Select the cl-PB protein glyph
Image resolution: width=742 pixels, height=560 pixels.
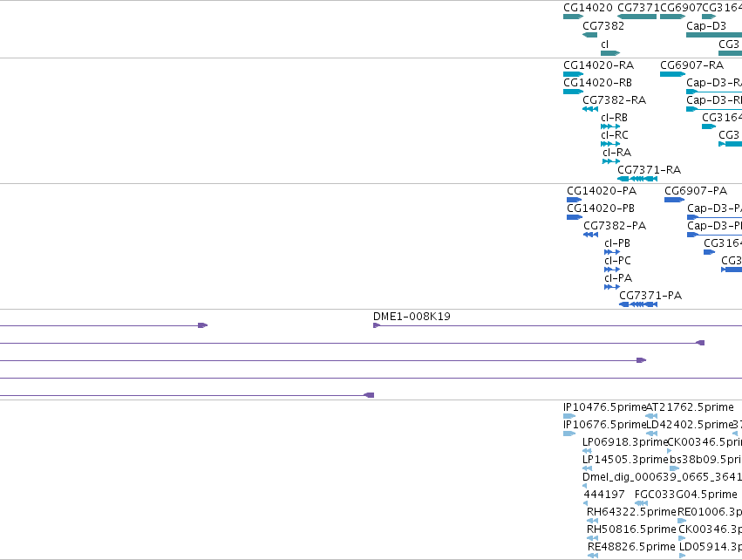(x=612, y=252)
